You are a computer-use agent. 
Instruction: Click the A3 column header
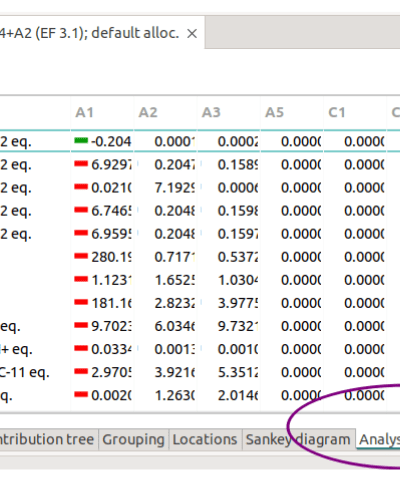point(229,112)
